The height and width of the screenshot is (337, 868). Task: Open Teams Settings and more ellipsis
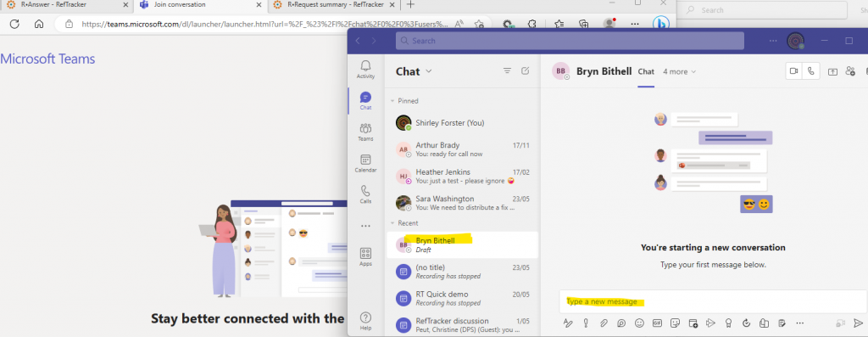774,41
